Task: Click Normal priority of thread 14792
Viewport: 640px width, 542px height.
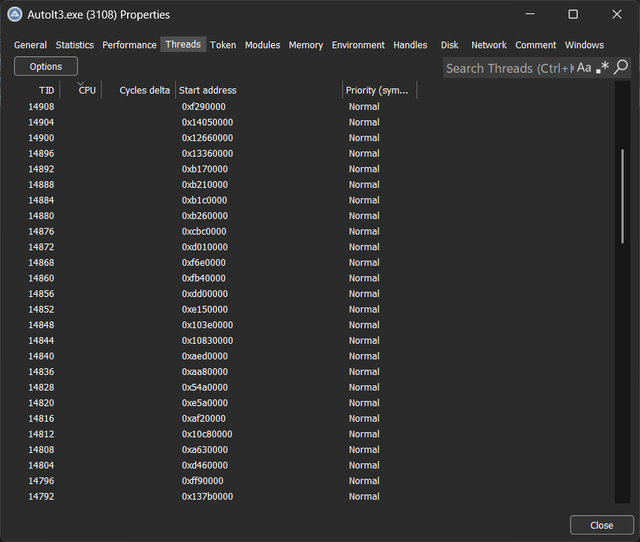Action: coord(364,496)
